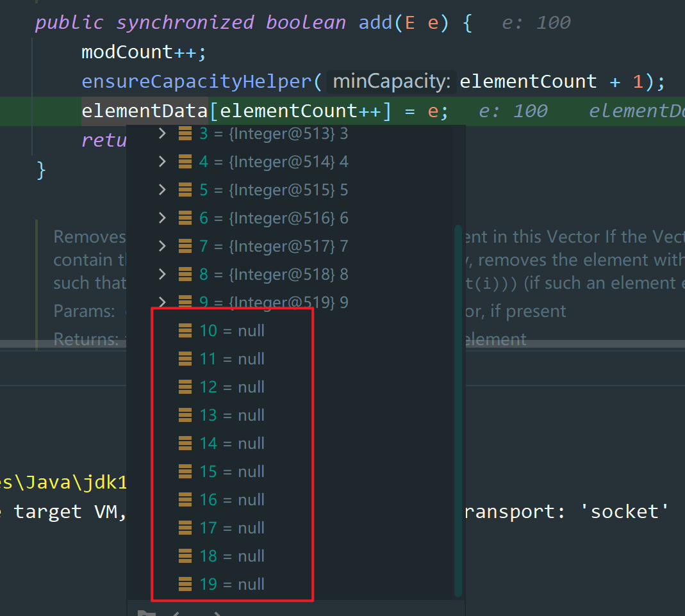Select the value text {Integer@516} 6
685x616 pixels.
[288, 218]
